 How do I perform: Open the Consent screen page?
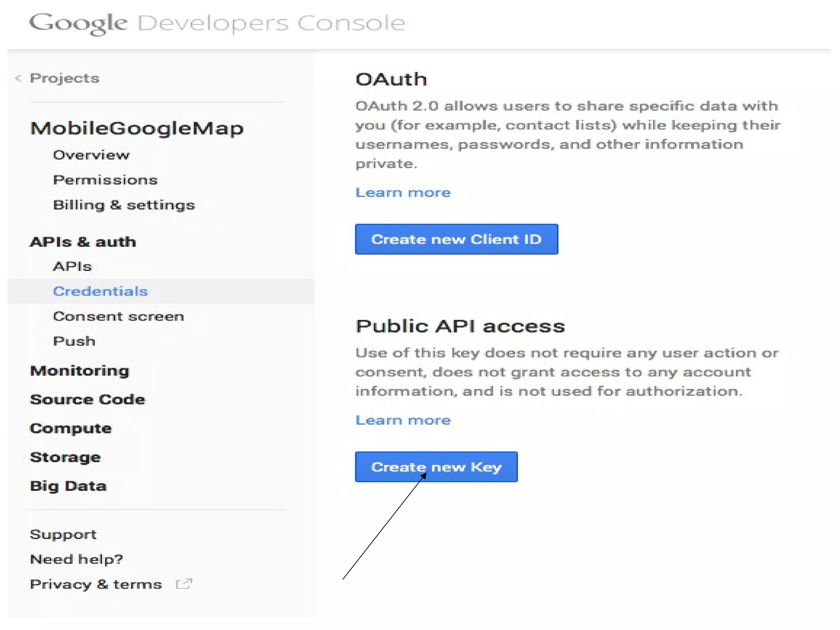tap(118, 316)
